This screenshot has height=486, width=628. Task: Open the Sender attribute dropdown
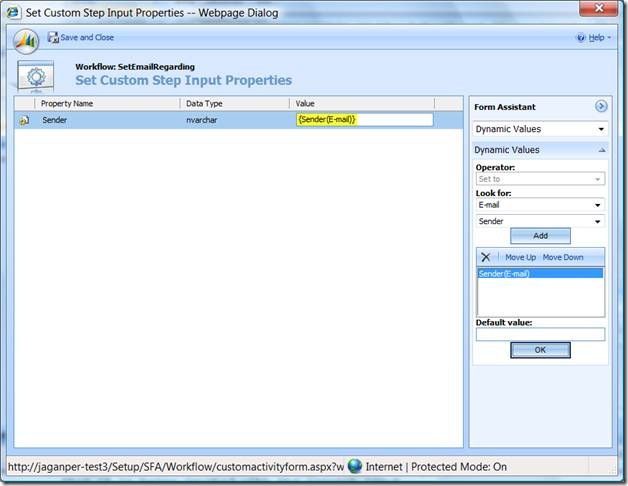click(540, 221)
